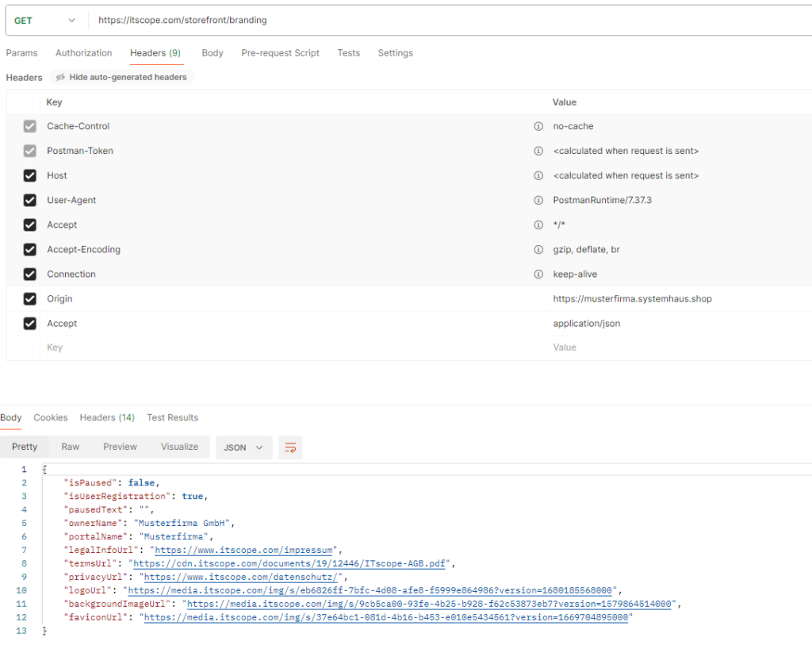The width and height of the screenshot is (812, 668).
Task: Open the Pre-request Script tab
Action: 280,53
